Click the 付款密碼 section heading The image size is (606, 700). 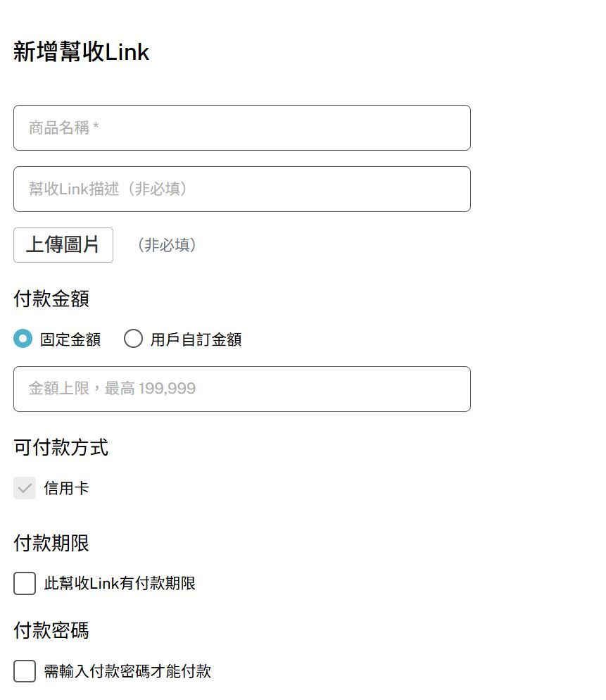tap(52, 630)
